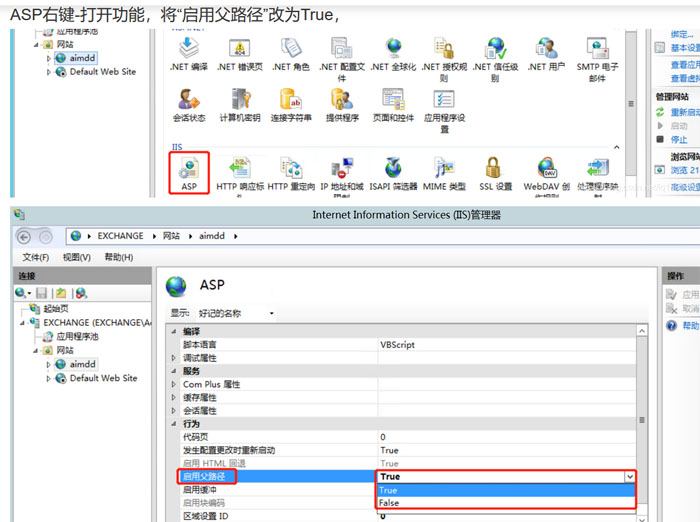Open the 显示 好记的名称 dropdown

coord(236,313)
